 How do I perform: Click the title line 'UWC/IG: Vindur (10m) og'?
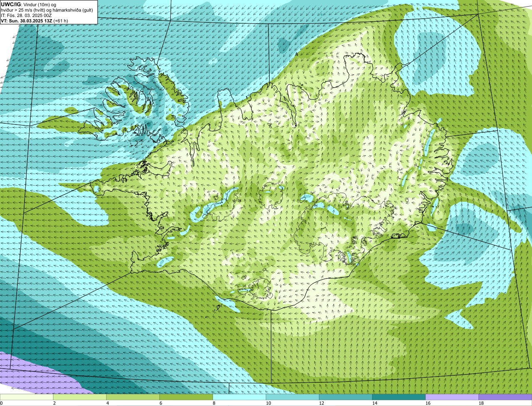point(29,4)
